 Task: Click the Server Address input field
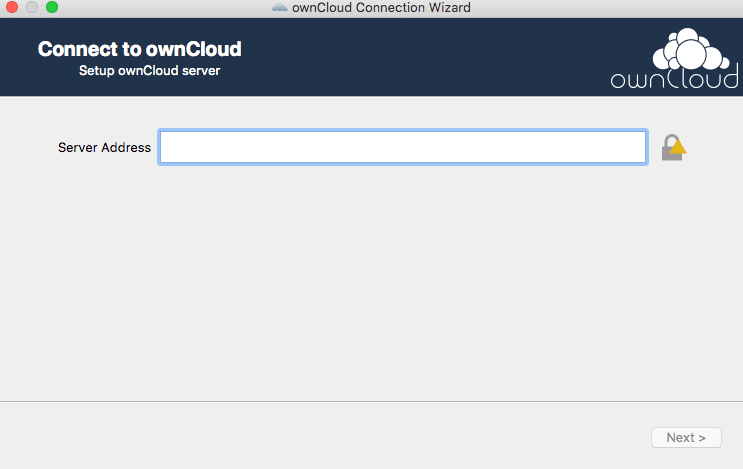[403, 147]
